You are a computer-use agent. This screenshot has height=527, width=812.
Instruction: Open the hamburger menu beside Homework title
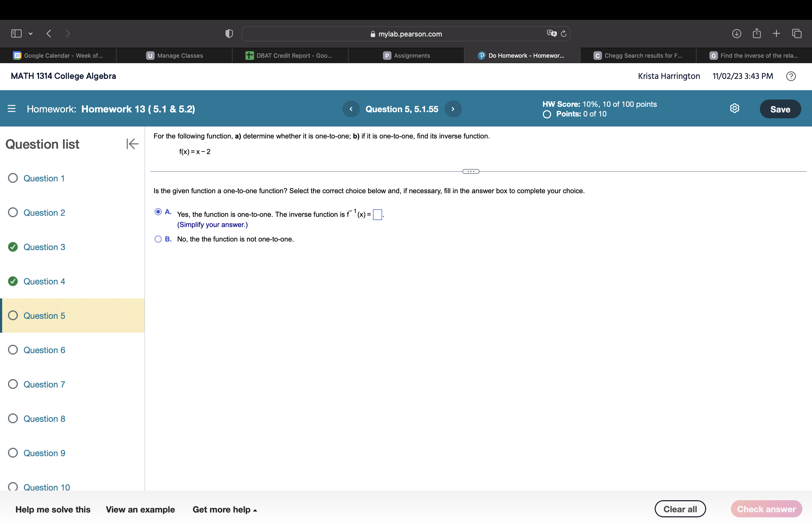tap(12, 109)
